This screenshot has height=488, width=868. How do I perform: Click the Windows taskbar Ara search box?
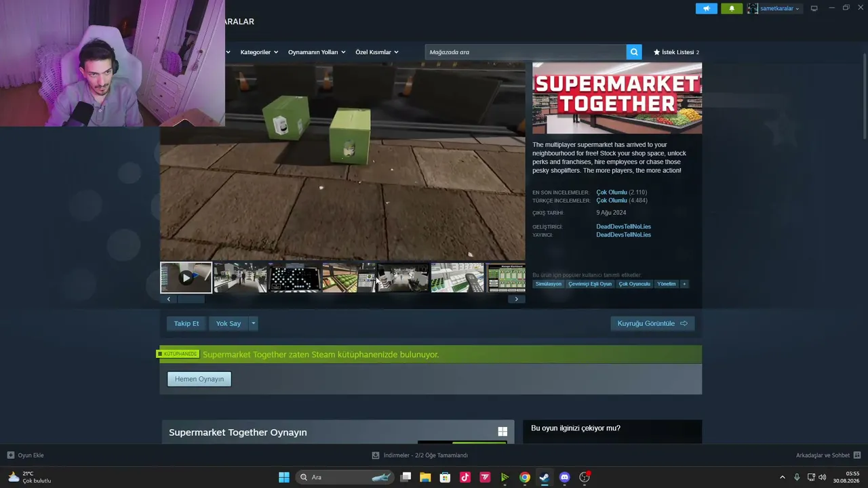pos(344,477)
